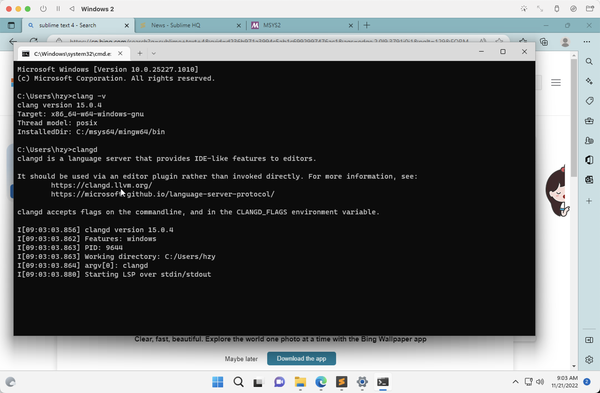Open notification center badge
The image size is (600, 393).
tap(587, 382)
